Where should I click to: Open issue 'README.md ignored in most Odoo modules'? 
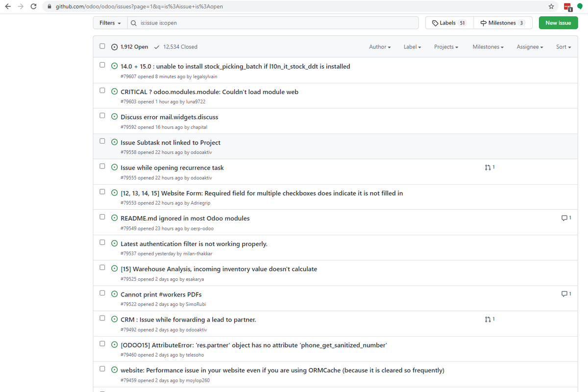[x=185, y=218]
